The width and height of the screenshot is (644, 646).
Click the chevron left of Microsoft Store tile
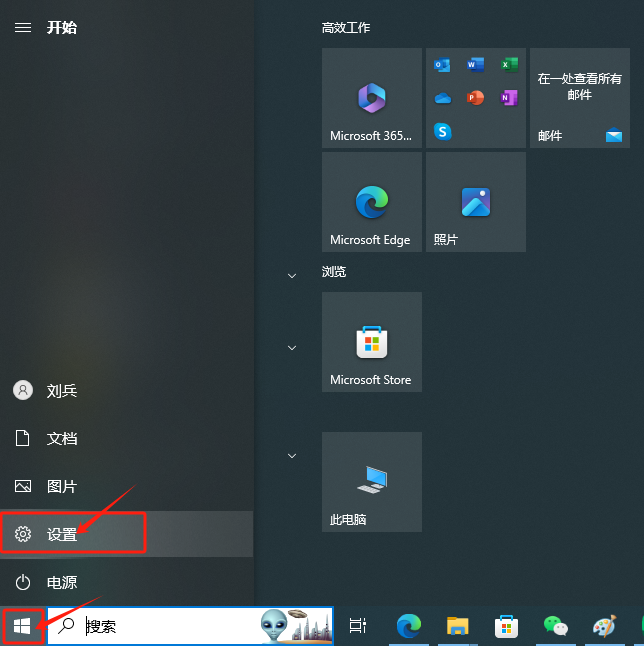292,347
